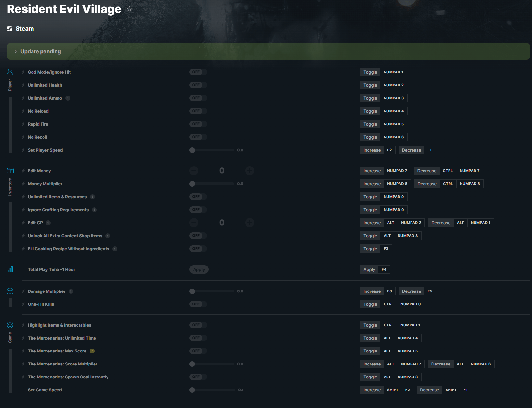Click the Edit CP minus icon
This screenshot has height=408, width=532.
(194, 223)
